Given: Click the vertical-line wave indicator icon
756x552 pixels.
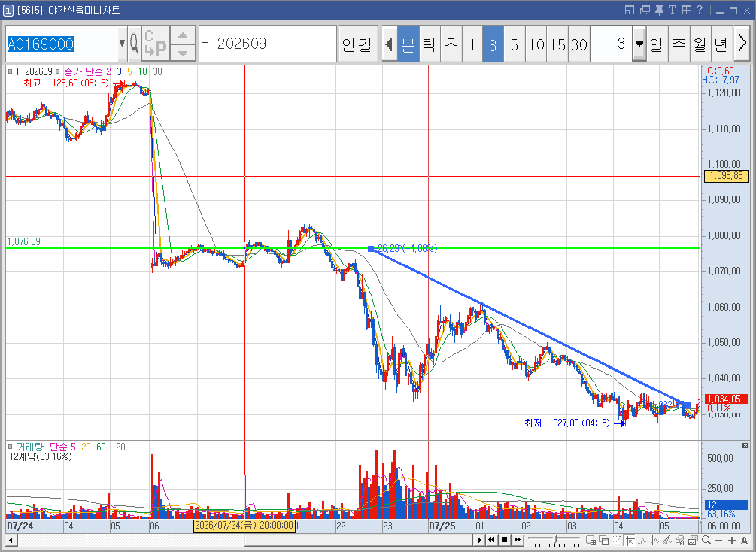Looking at the screenshot, I should (x=654, y=541).
